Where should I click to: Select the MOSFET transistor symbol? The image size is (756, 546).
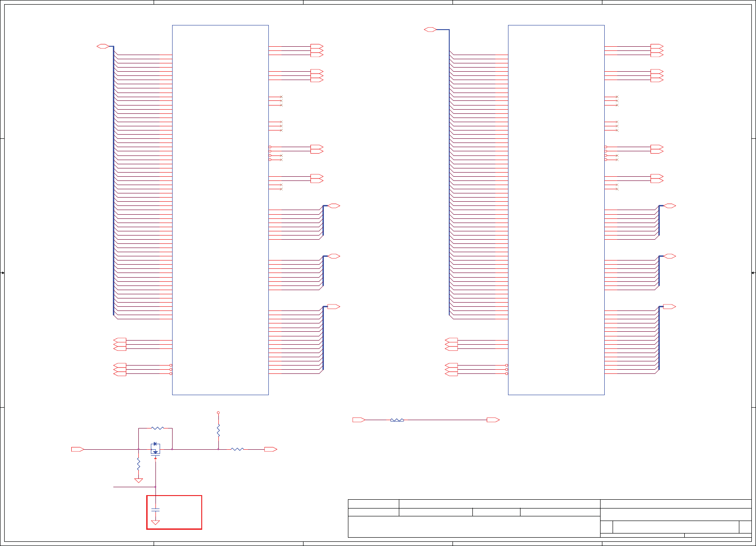pos(155,450)
